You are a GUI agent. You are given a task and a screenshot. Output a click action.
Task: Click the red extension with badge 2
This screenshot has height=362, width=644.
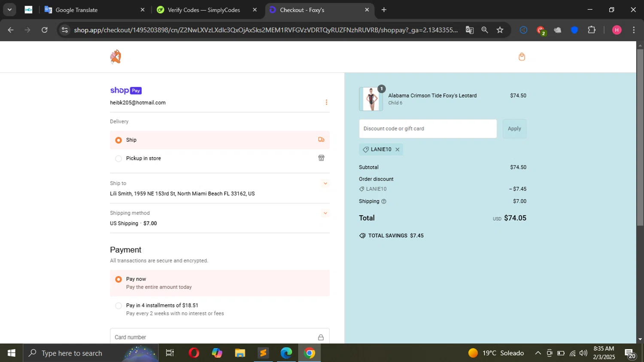pyautogui.click(x=541, y=30)
